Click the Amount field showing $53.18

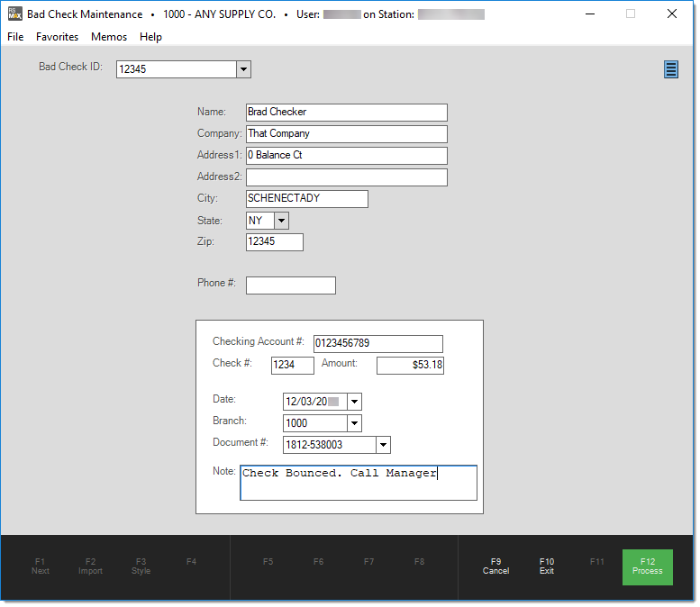tap(411, 366)
